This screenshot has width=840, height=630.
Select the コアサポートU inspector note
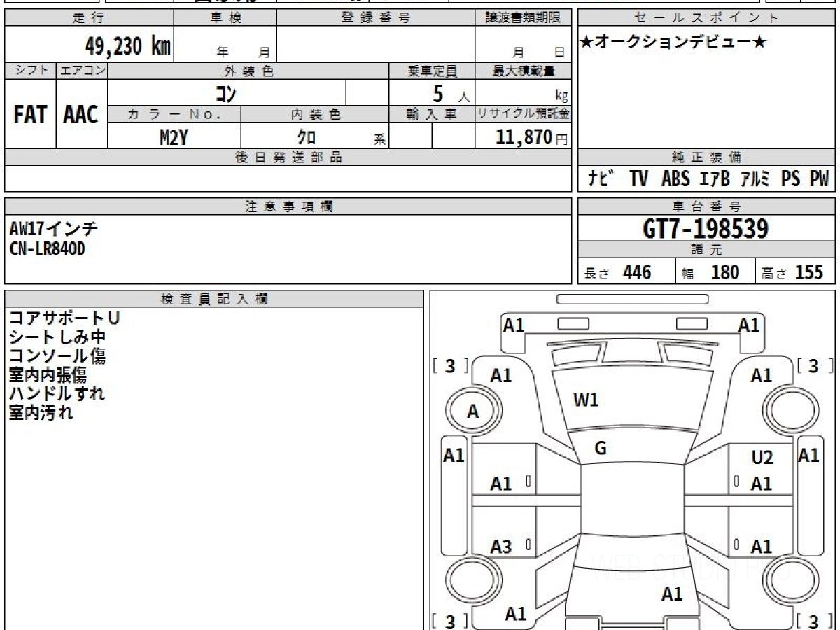(x=64, y=318)
